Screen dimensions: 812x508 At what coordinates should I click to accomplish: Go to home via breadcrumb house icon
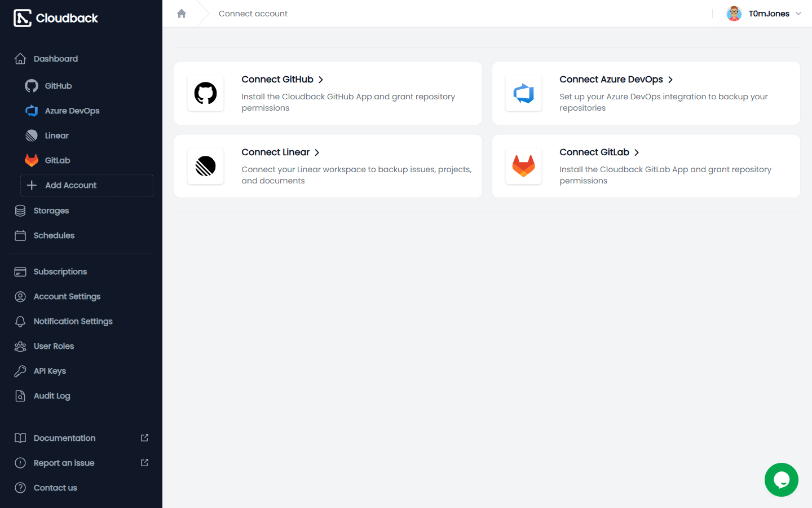click(182, 14)
